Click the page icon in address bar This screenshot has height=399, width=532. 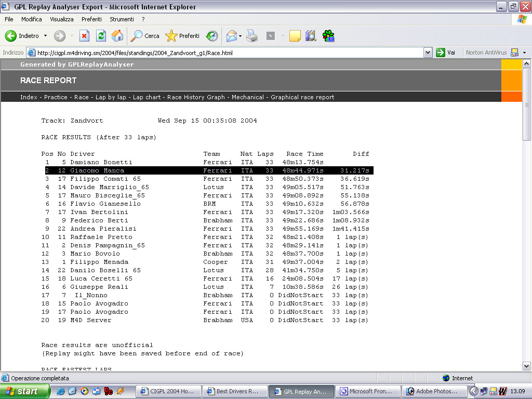click(x=31, y=52)
